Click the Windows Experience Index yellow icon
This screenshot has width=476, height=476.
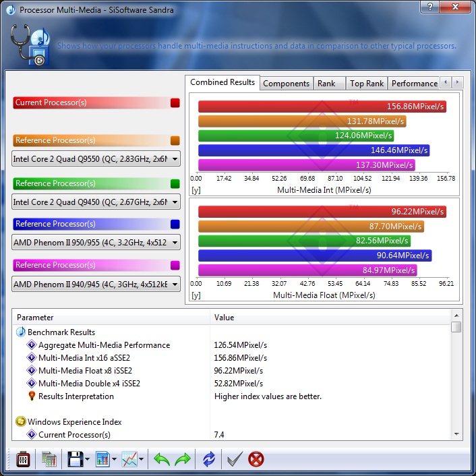pos(21,421)
